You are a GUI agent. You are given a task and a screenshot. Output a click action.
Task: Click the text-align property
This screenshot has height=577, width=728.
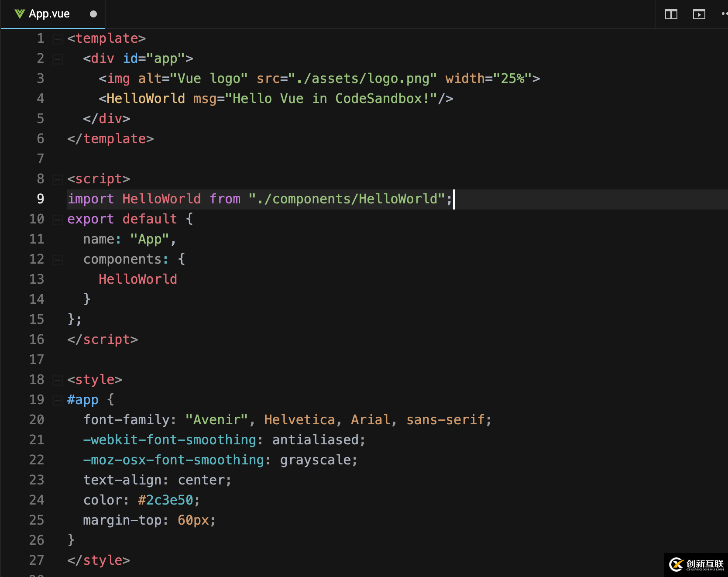point(122,480)
